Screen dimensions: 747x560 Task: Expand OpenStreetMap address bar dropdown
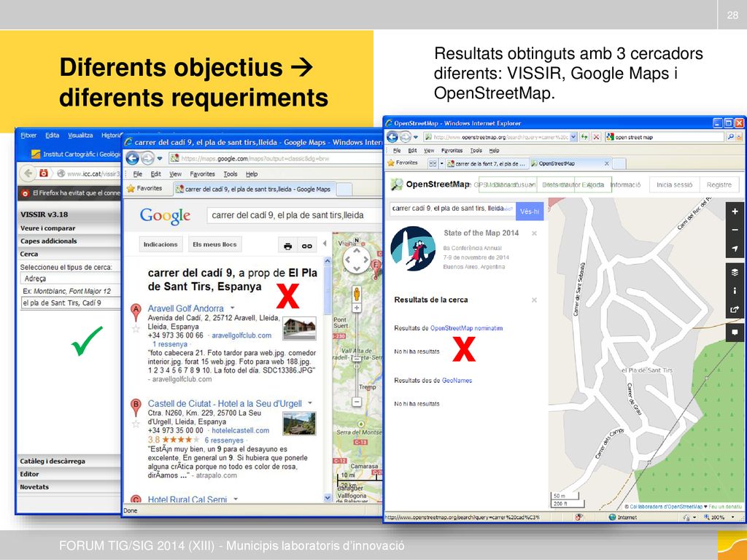tap(573, 137)
